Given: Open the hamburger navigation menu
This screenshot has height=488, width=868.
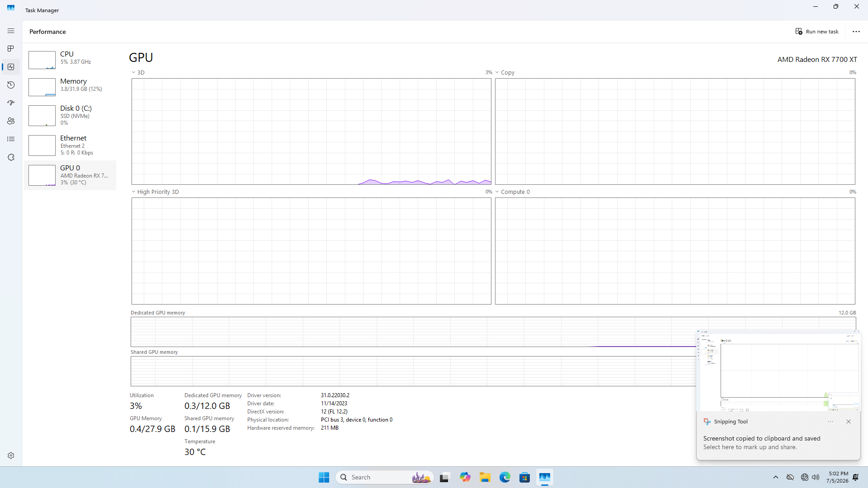Looking at the screenshot, I should (11, 31).
